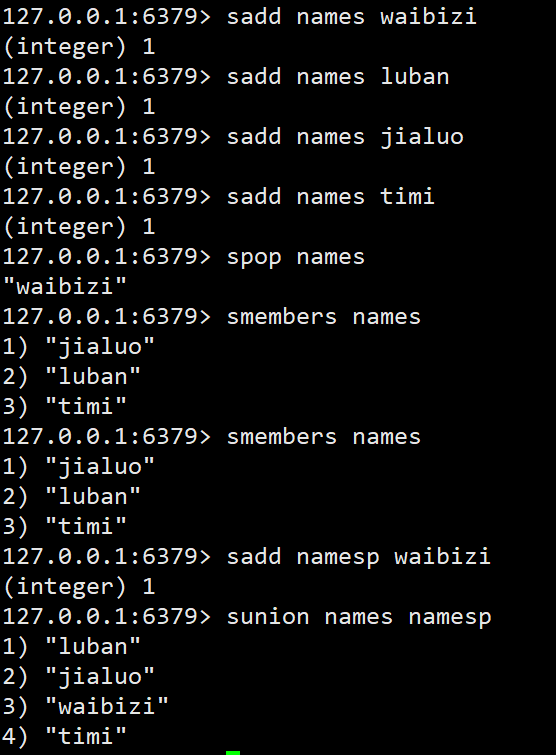556x755 pixels.
Task: Click the 'sadd names luban' command text
Action: 338,77
